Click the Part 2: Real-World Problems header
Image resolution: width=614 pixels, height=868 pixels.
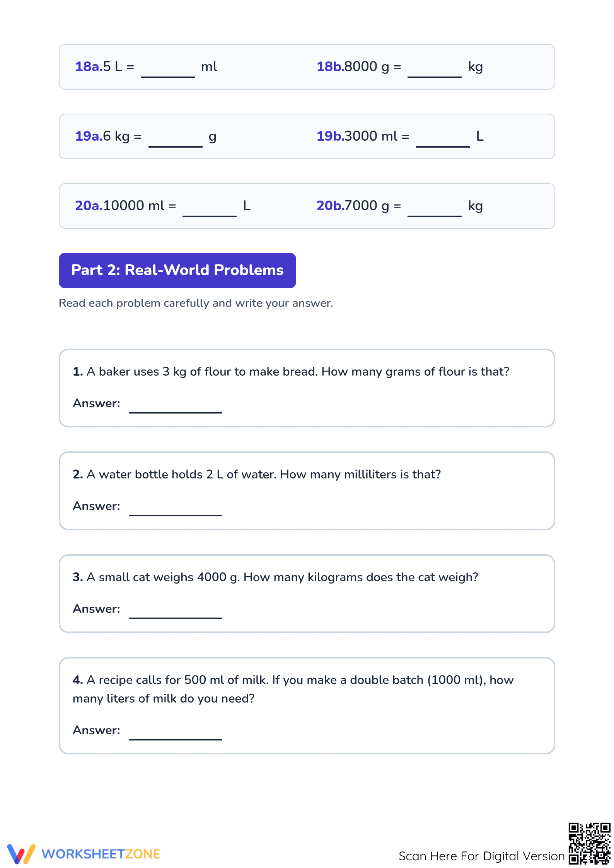(177, 270)
